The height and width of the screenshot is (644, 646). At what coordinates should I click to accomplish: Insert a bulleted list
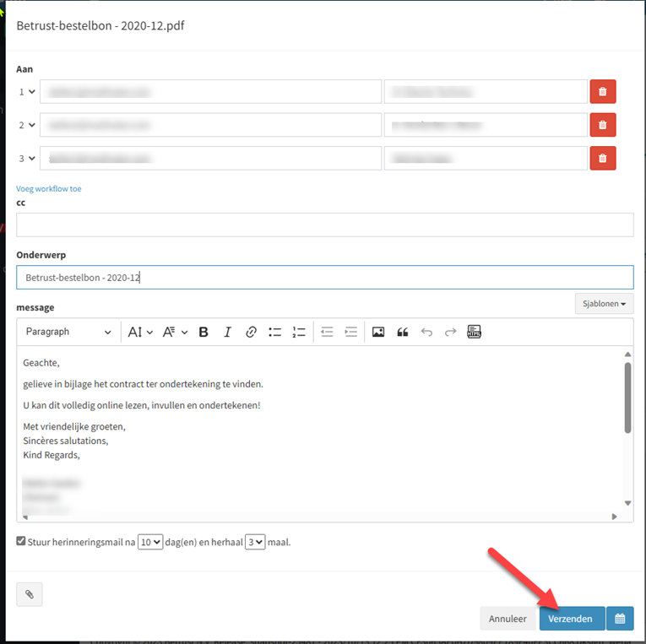click(274, 332)
